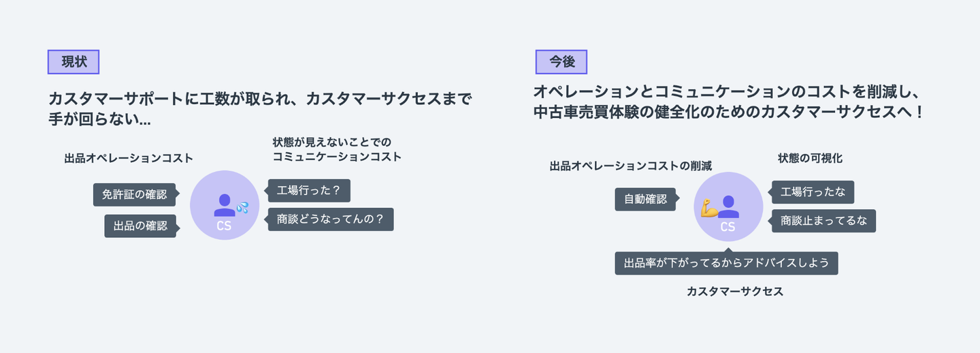Click the 状態の可視化 heading

(x=810, y=158)
